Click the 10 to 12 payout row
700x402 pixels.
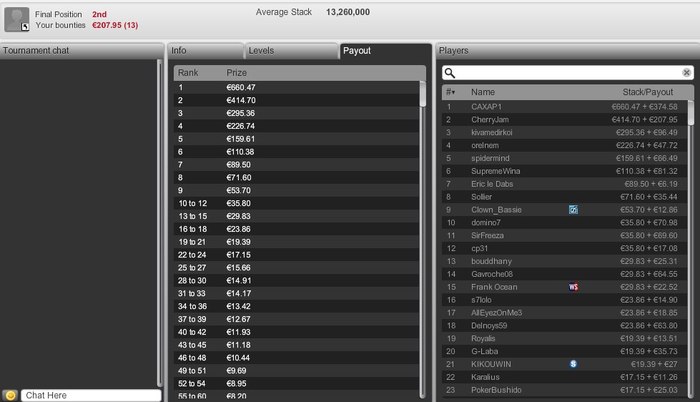click(296, 203)
